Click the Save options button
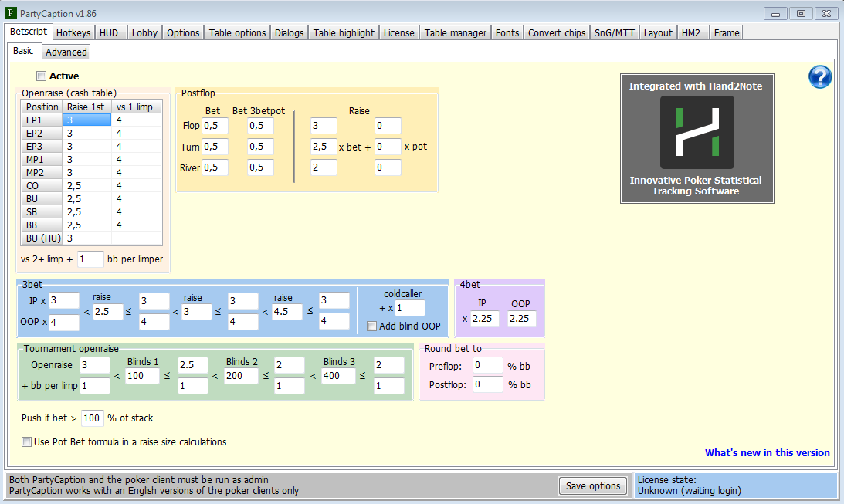The image size is (844, 504). click(592, 485)
